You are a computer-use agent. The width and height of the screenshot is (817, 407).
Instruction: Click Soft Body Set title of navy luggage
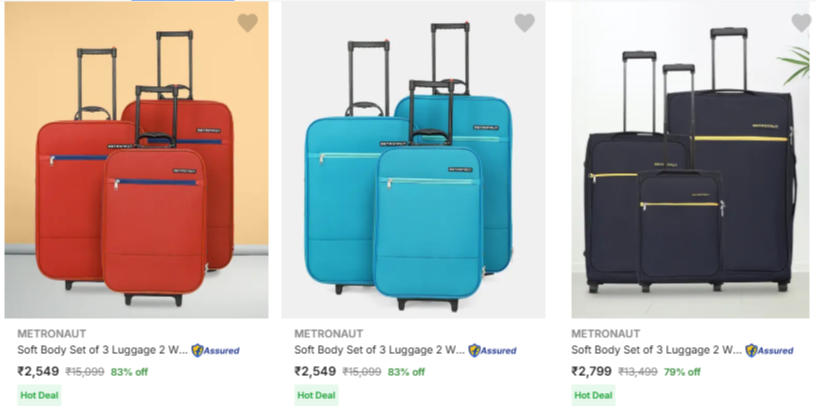click(x=655, y=351)
